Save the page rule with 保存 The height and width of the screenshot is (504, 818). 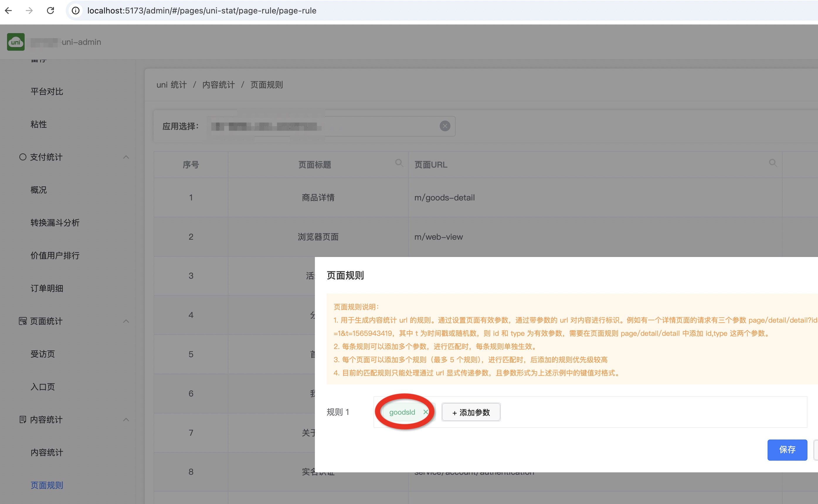[x=787, y=450]
